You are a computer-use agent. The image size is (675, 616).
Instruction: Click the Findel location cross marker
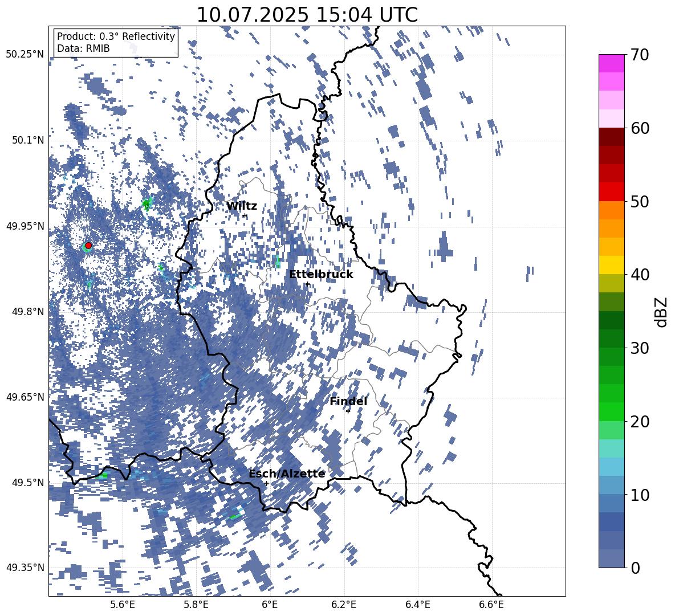point(348,411)
